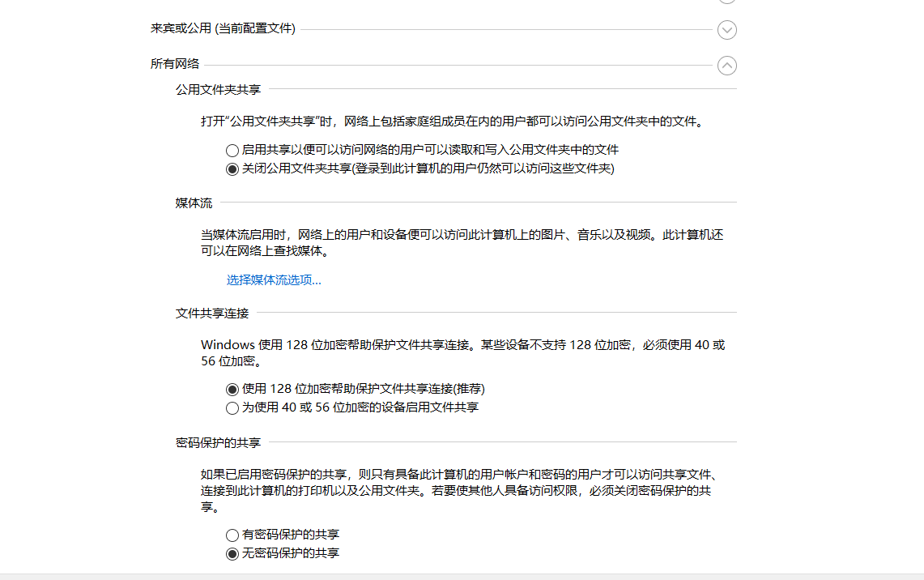
Task: Click the 所有网络 section title
Action: (x=174, y=64)
